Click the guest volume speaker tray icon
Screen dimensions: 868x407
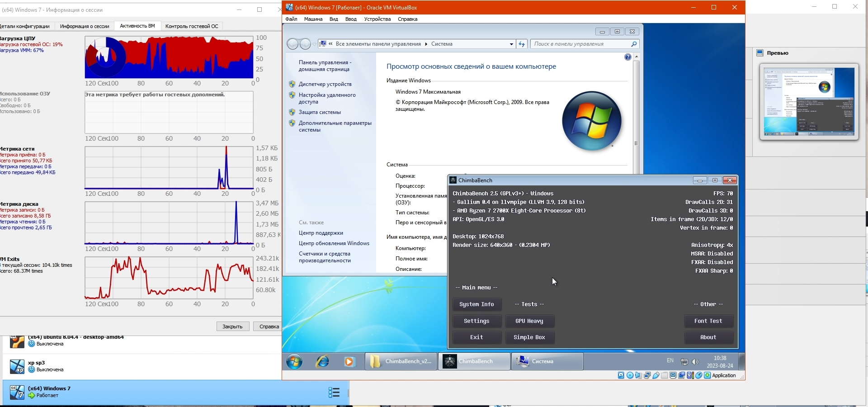click(x=695, y=362)
